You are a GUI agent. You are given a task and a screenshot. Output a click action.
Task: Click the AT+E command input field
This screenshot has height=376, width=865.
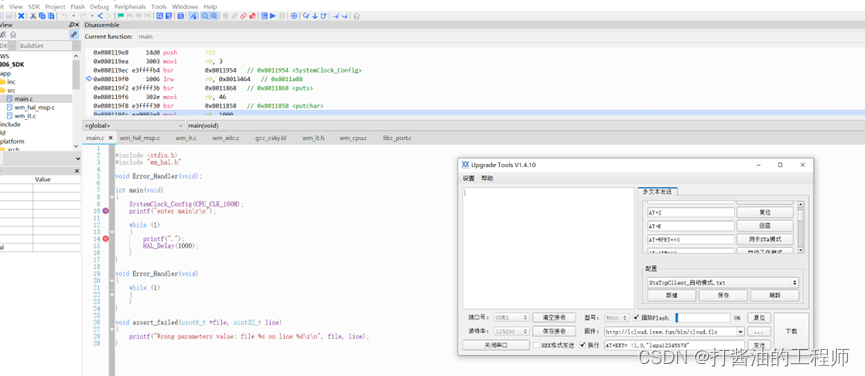point(691,226)
